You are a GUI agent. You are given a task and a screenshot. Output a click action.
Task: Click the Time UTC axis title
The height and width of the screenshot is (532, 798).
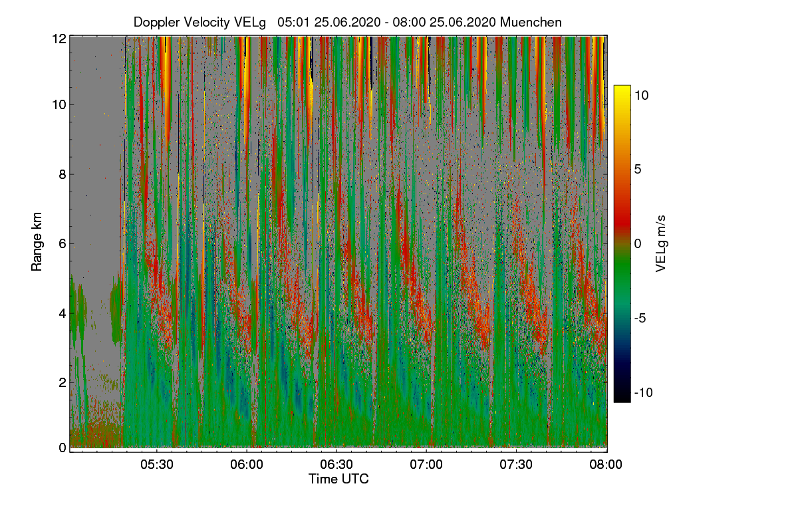point(338,479)
